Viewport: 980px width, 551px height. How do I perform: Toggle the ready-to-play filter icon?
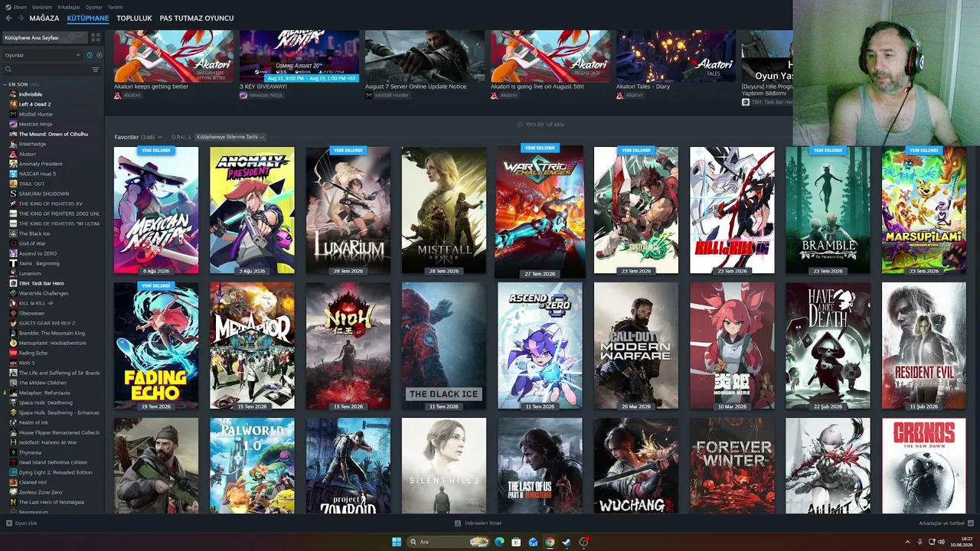tap(99, 55)
